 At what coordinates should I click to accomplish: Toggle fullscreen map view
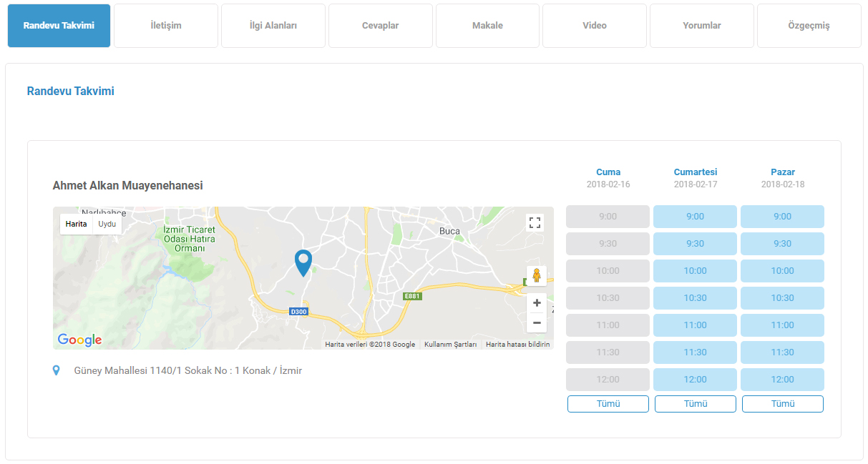tap(535, 222)
